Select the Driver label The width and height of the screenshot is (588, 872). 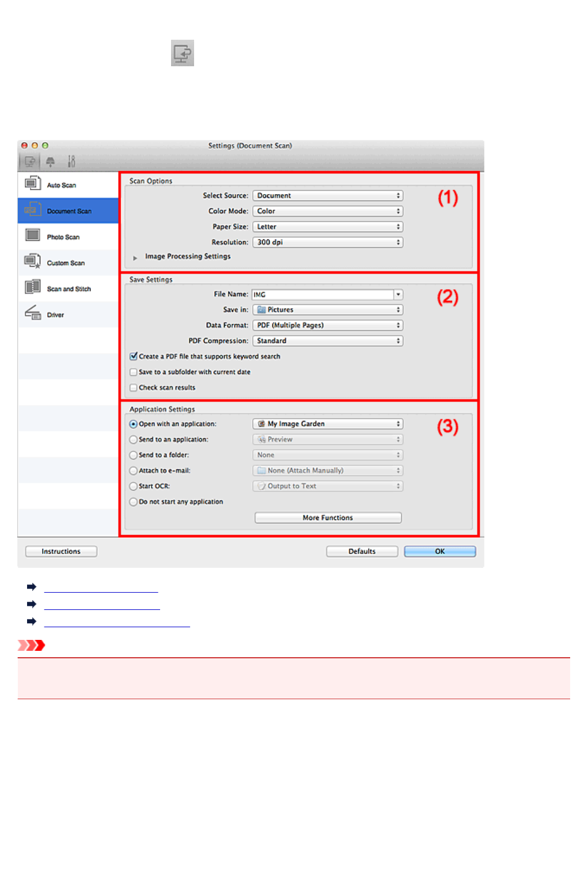(55, 315)
